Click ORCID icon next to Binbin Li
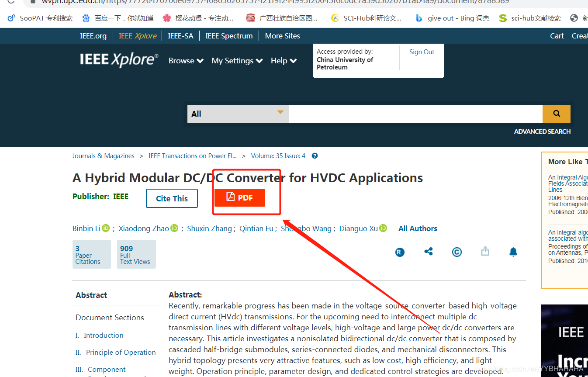Image resolution: width=588 pixels, height=377 pixels. pyautogui.click(x=106, y=228)
